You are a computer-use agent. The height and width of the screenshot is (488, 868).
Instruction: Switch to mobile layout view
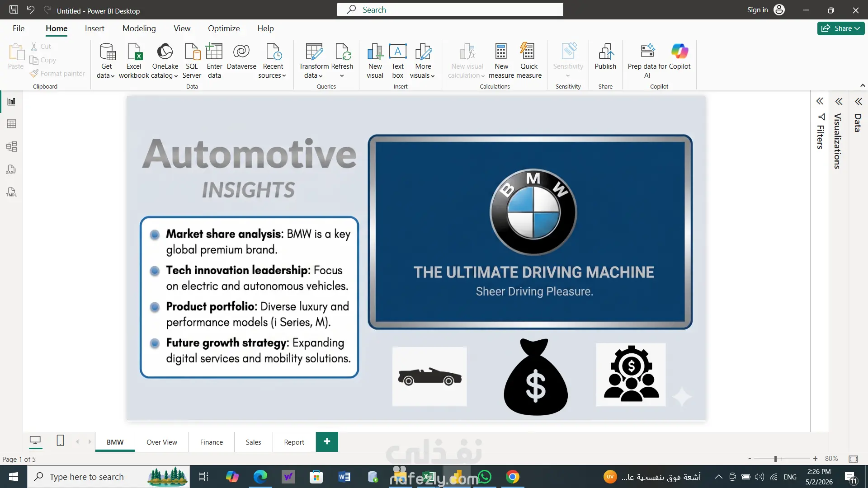click(x=60, y=441)
